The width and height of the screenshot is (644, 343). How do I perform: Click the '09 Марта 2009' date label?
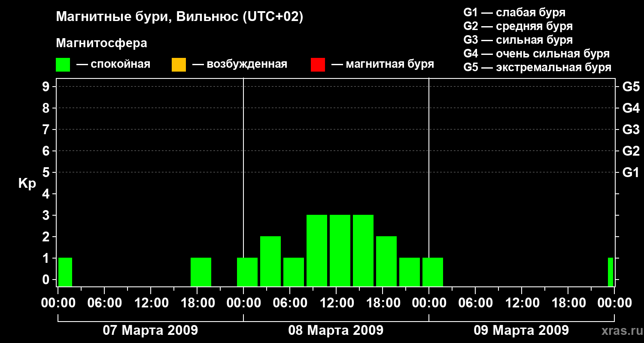[x=521, y=331]
